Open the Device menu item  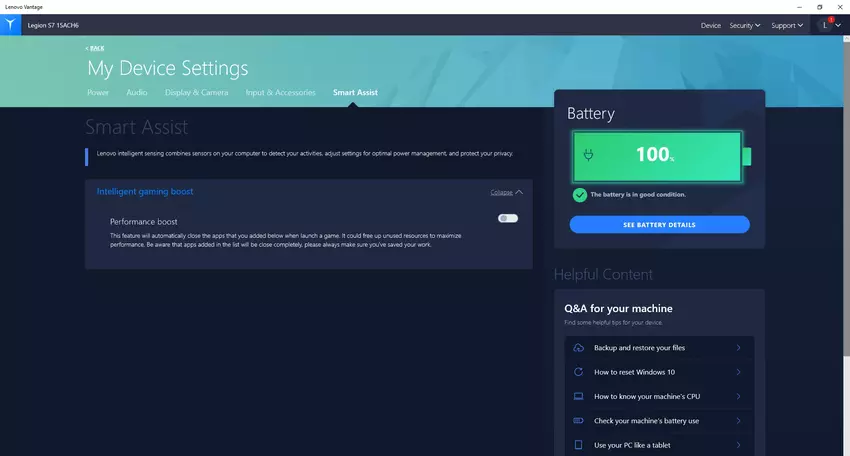click(710, 25)
